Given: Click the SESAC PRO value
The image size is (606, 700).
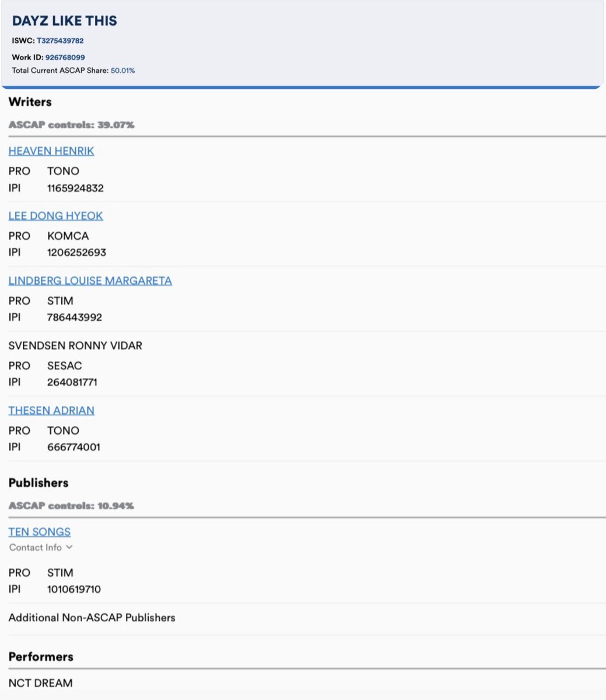Looking at the screenshot, I should pyautogui.click(x=65, y=366).
